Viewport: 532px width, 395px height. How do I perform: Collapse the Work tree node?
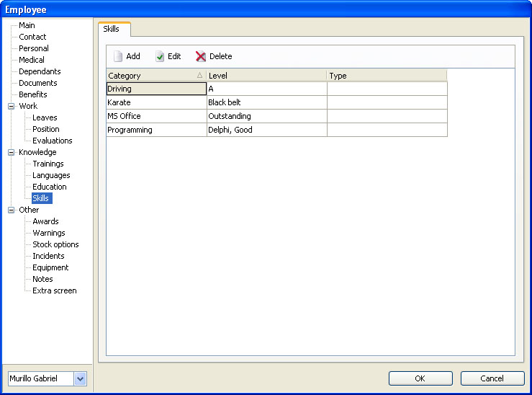coord(11,106)
